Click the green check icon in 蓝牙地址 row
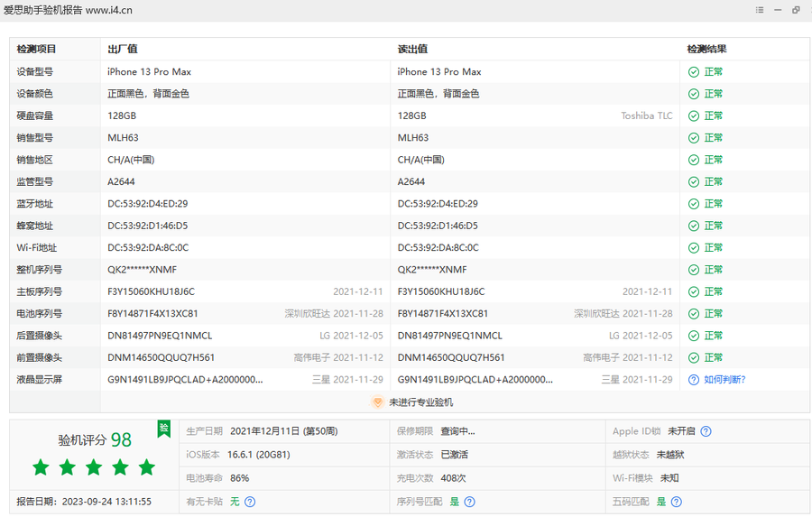Viewport: 812px width, 517px height. click(x=694, y=204)
